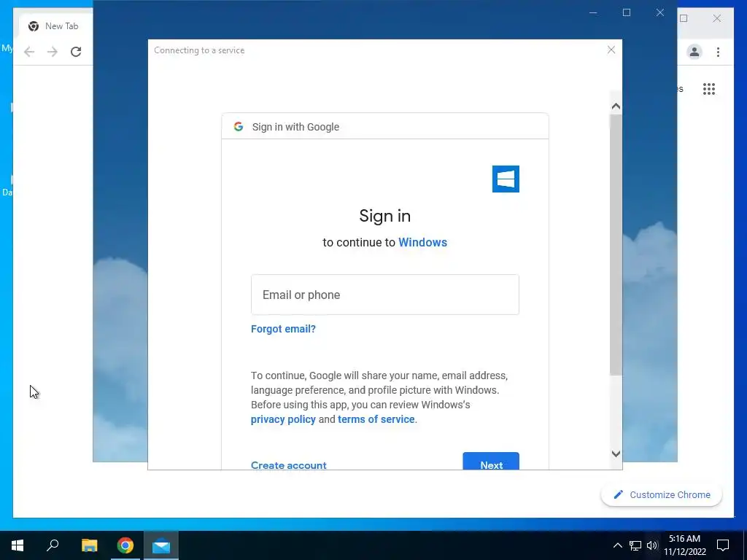Click the Customize Chrome button
The width and height of the screenshot is (747, 560).
(x=661, y=495)
